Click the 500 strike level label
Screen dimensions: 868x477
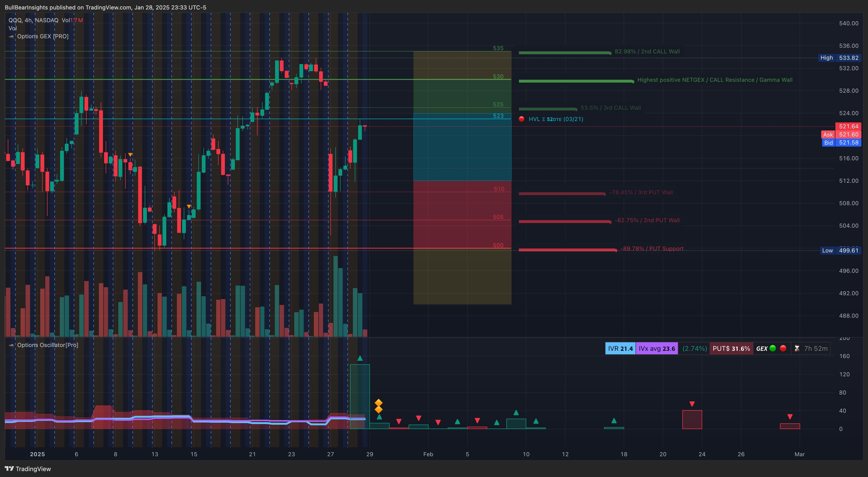498,245
